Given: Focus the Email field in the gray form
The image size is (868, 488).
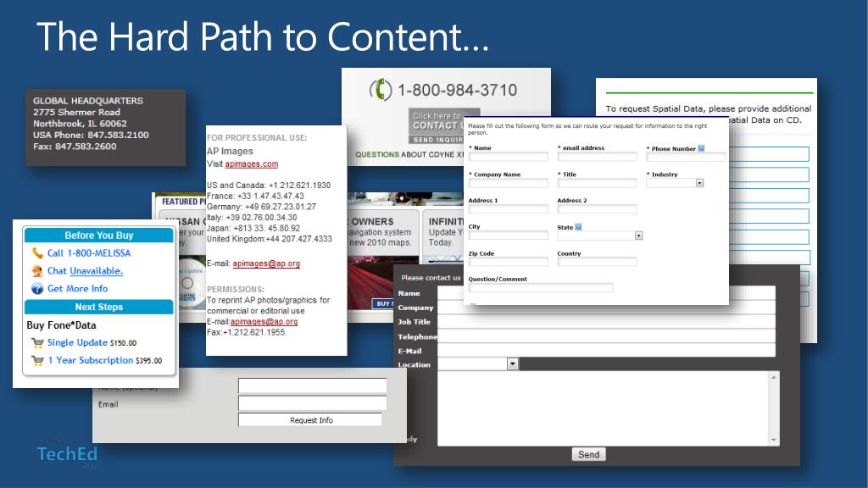Looking at the screenshot, I should (312, 402).
